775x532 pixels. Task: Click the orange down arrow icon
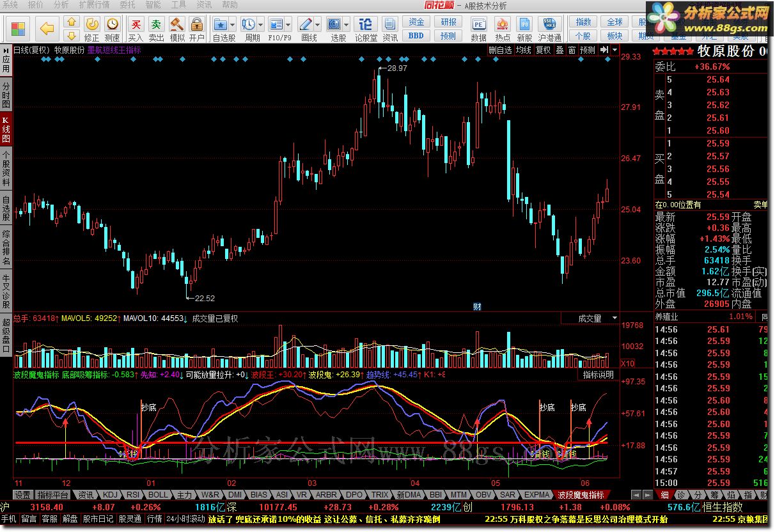pyautogui.click(x=71, y=35)
